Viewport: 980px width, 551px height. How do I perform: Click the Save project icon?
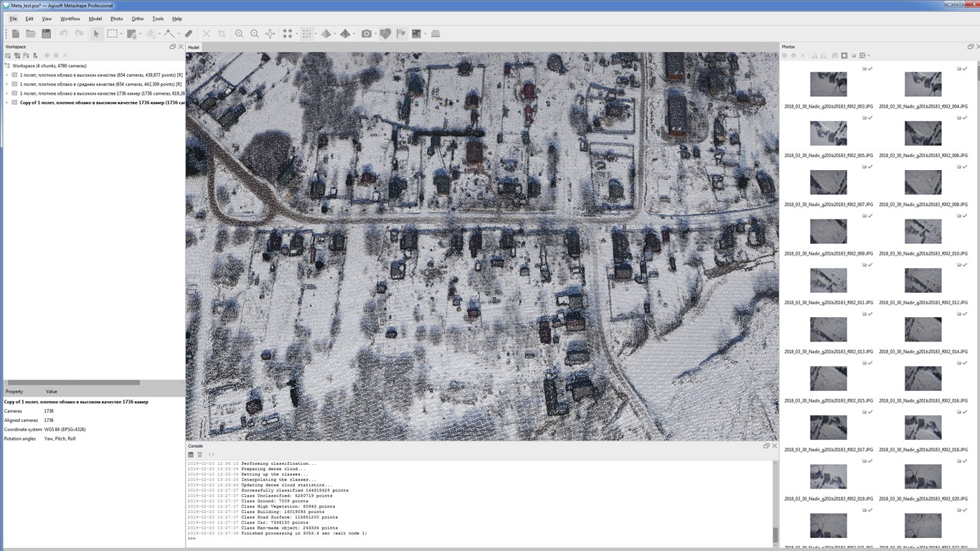pyautogui.click(x=46, y=34)
